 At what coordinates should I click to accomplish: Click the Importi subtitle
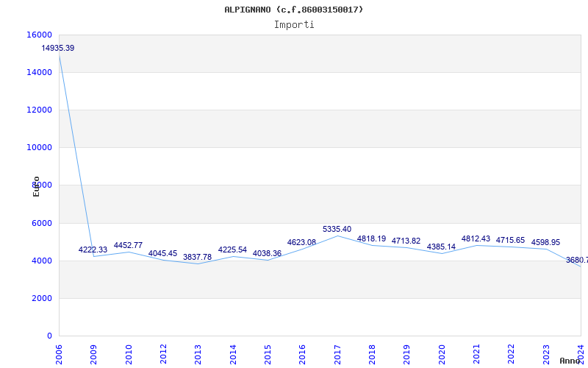click(294, 24)
